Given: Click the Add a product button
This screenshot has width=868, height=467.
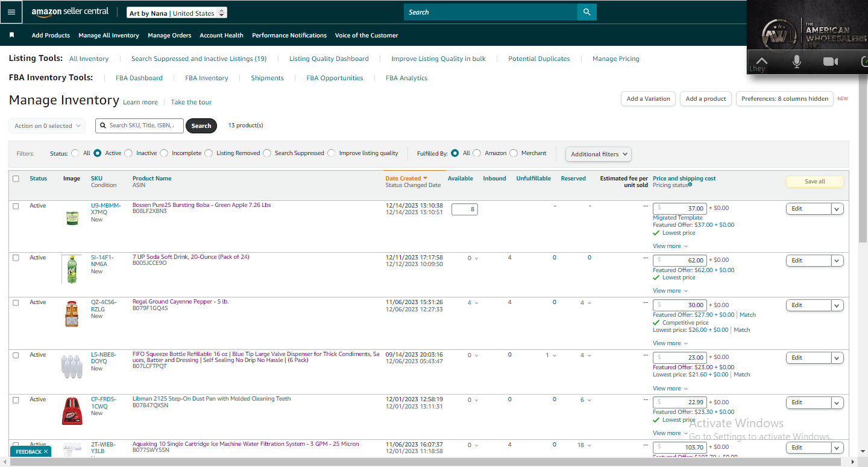Looking at the screenshot, I should 706,99.
